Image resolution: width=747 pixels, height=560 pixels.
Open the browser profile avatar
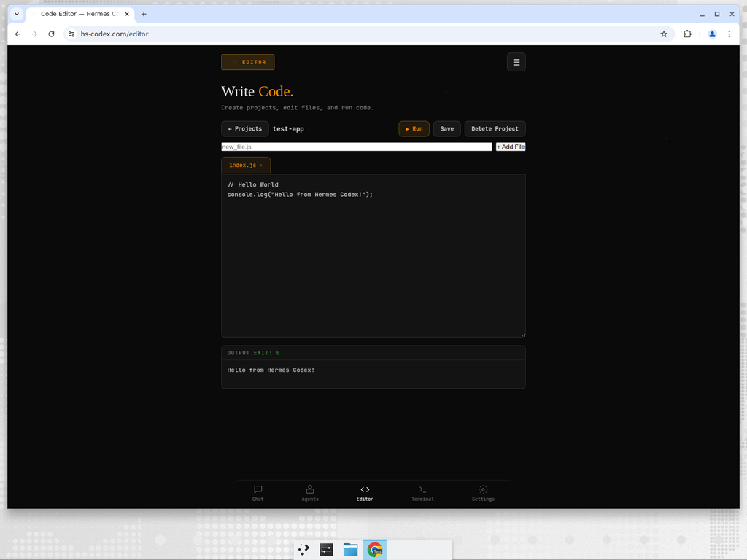tap(712, 34)
